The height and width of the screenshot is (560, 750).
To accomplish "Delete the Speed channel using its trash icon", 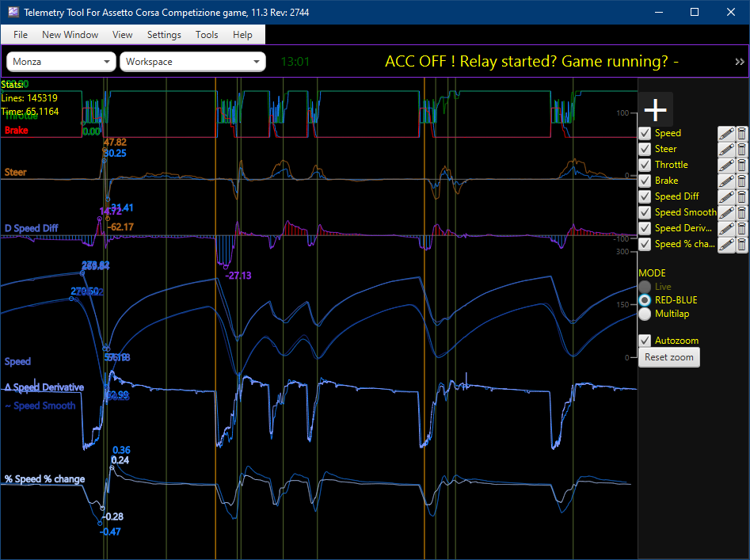I will tap(741, 133).
